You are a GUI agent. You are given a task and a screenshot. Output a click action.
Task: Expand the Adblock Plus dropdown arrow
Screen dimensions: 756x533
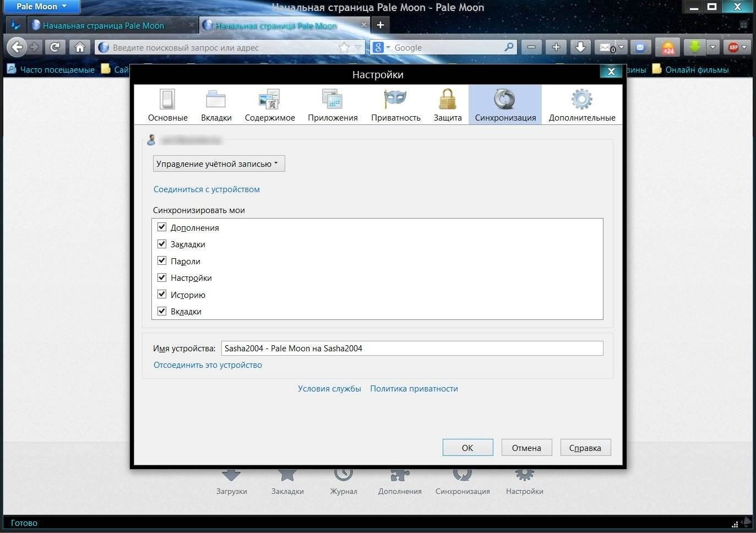[745, 47]
